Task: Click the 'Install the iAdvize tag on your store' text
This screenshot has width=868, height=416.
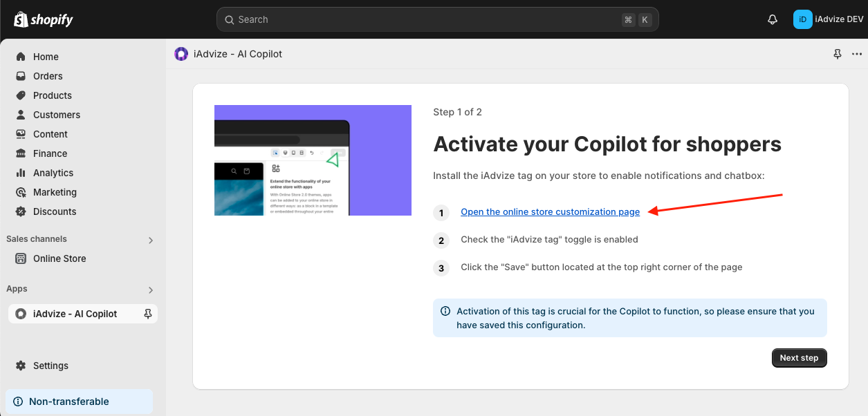Action: (599, 176)
